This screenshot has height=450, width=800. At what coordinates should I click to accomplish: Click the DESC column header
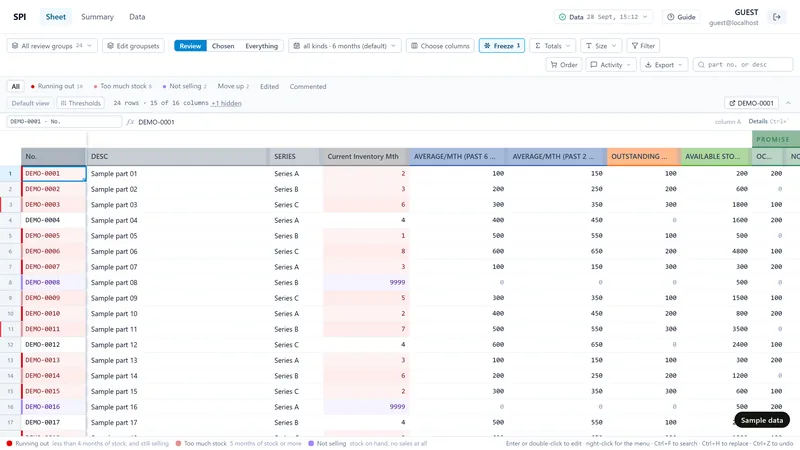point(178,157)
